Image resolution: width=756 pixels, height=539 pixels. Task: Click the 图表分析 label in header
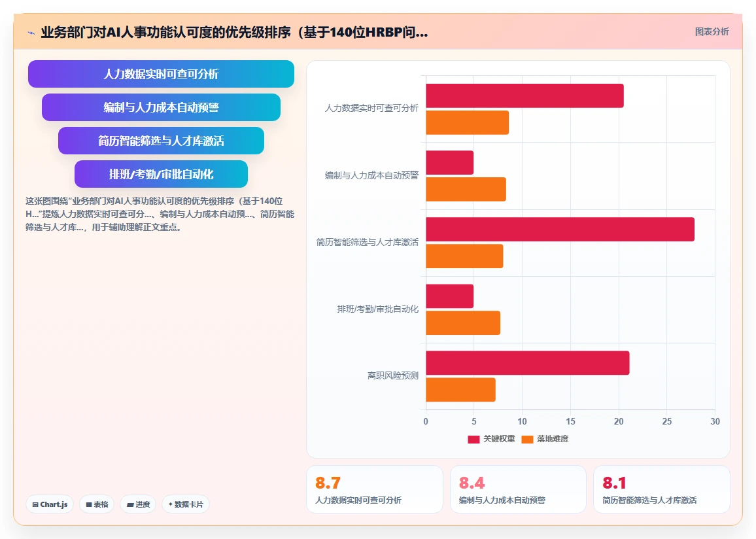point(712,32)
